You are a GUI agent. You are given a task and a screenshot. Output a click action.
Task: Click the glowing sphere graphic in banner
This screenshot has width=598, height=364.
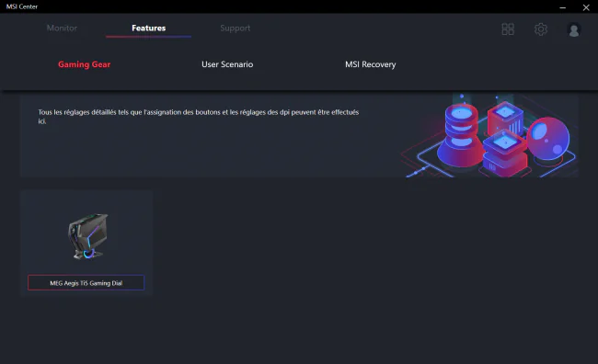click(x=548, y=138)
